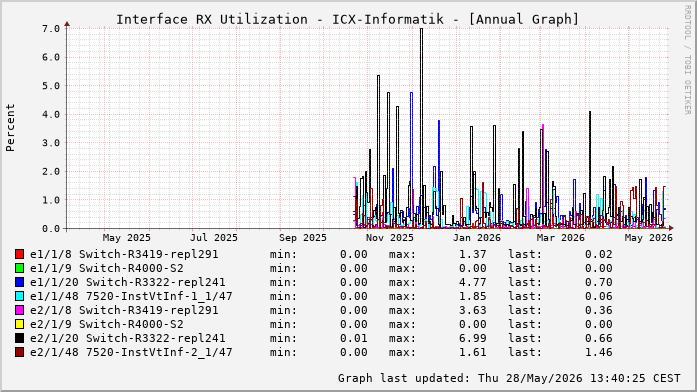
Task: Click the Sep 2025 x-axis label
Action: (303, 238)
